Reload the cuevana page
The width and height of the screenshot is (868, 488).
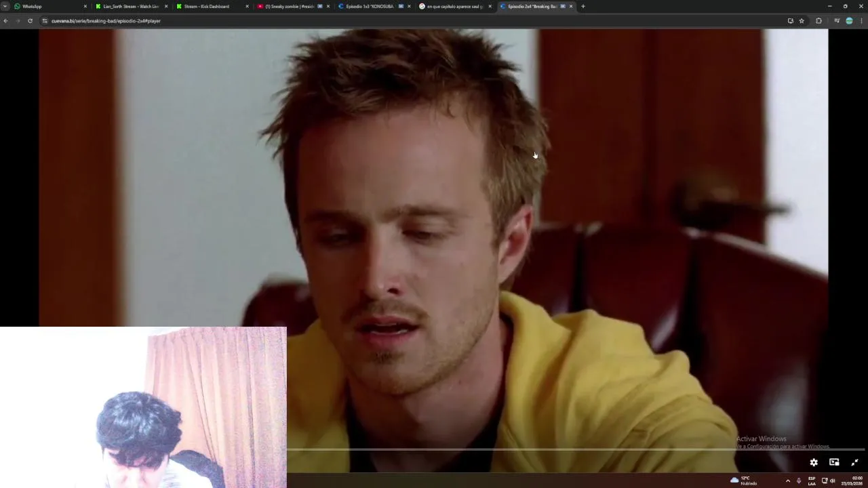(x=30, y=21)
